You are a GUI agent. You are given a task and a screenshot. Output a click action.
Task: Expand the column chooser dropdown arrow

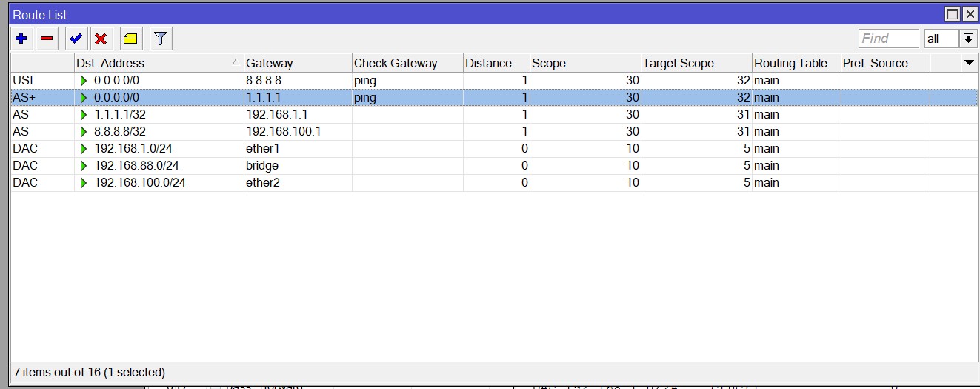tap(969, 63)
